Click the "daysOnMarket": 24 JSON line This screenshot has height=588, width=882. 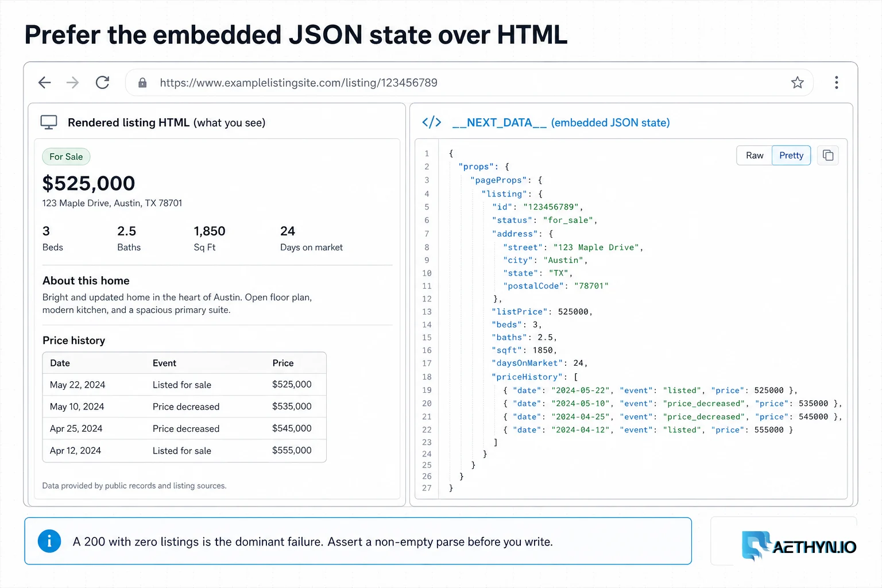pyautogui.click(x=539, y=363)
